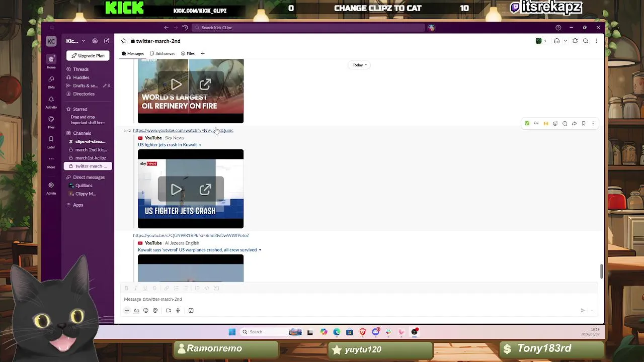Open DMs from the left rail
The width and height of the screenshot is (644, 362).
[51, 82]
